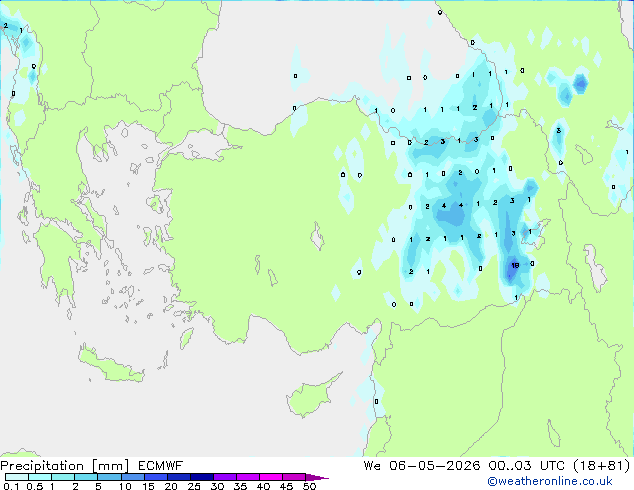Click the 0.5–1 mm legend color box
This screenshot has height=490, width=634.
(x=40, y=477)
